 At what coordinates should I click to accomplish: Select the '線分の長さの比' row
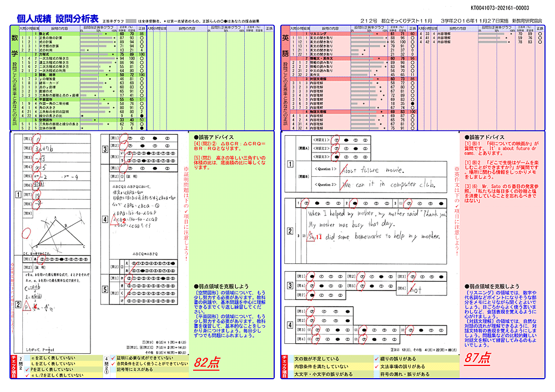pos(83,116)
